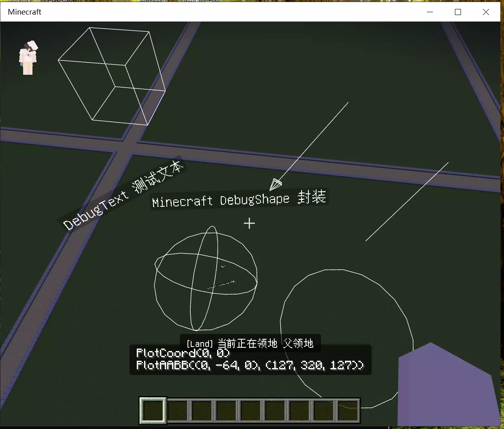The image size is (504, 429).
Task: Click the player paper doll avatar
Action: (x=28, y=58)
